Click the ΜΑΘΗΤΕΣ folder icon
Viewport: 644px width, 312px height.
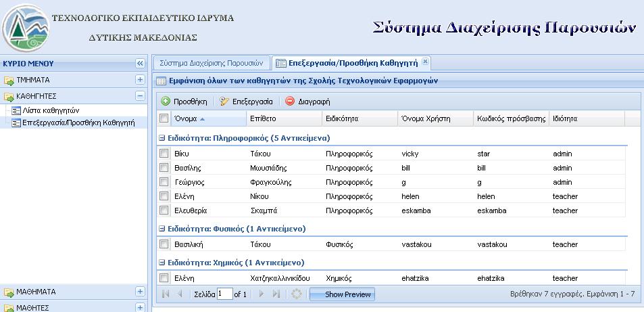(9, 308)
